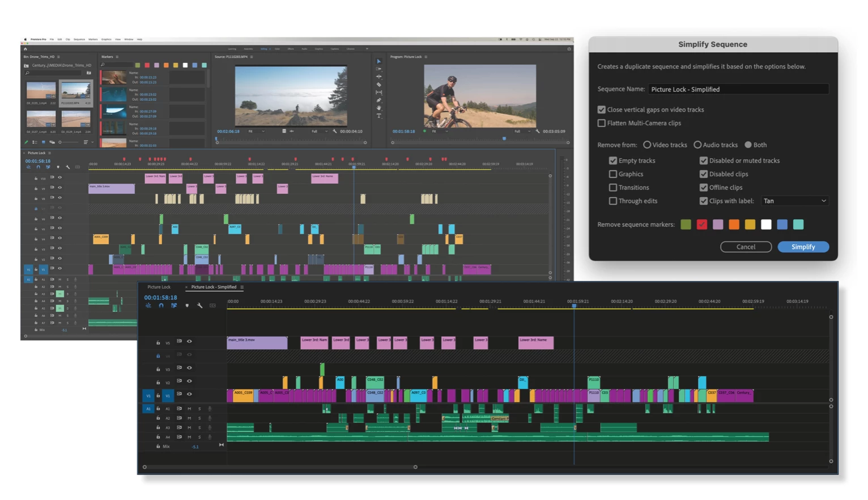Image resolution: width=868 pixels, height=500 pixels.
Task: Toggle the Offline clips checkbox
Action: pyautogui.click(x=704, y=188)
